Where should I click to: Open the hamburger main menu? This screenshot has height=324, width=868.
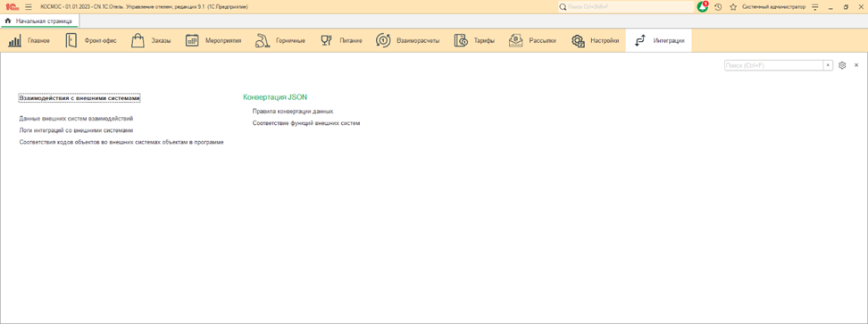pyautogui.click(x=29, y=6)
